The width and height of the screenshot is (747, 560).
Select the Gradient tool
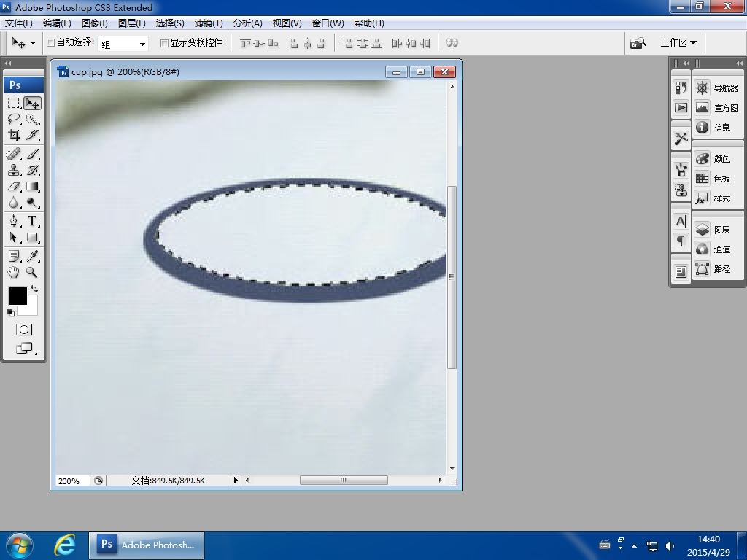(32, 186)
